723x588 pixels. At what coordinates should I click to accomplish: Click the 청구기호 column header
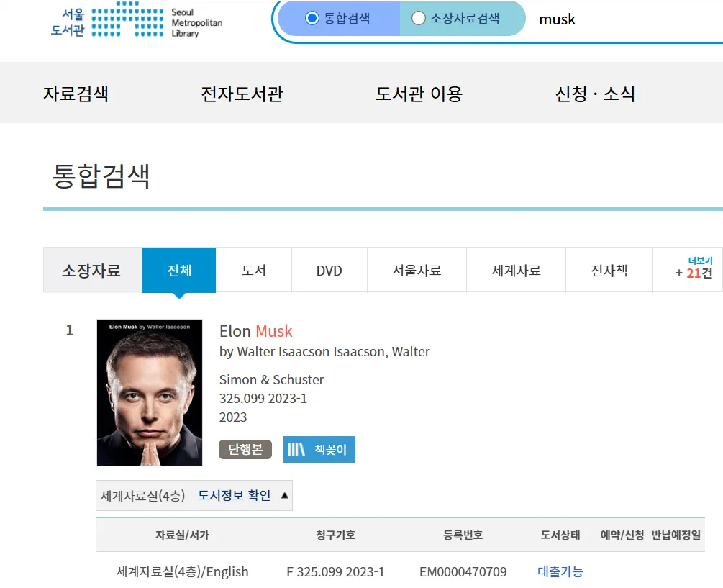(x=336, y=535)
